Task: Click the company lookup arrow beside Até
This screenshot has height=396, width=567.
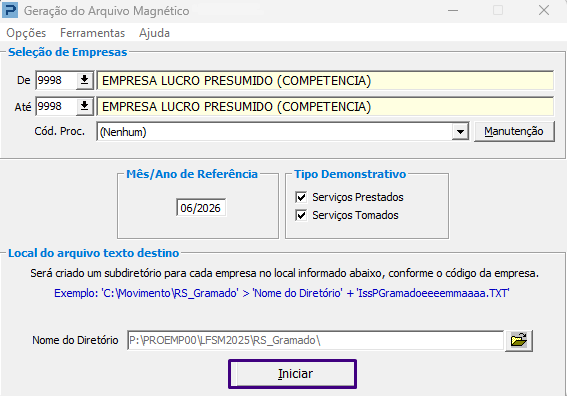Action: [x=85, y=106]
